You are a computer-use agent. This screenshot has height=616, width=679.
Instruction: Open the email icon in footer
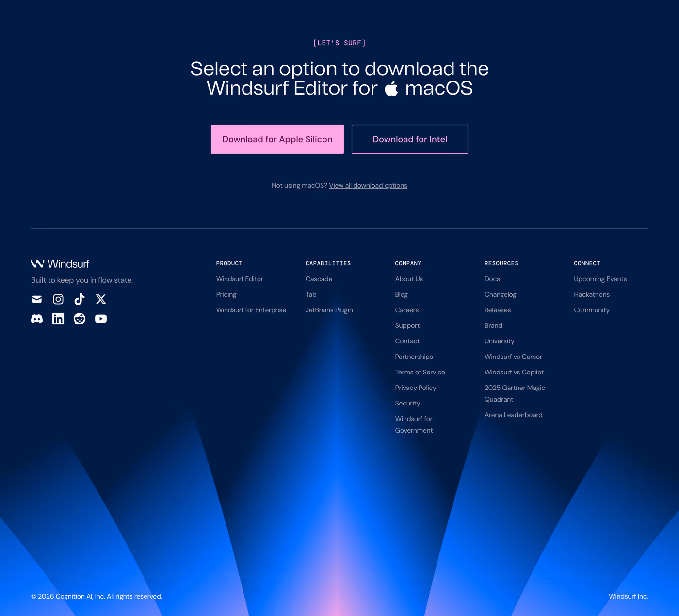pyautogui.click(x=37, y=299)
